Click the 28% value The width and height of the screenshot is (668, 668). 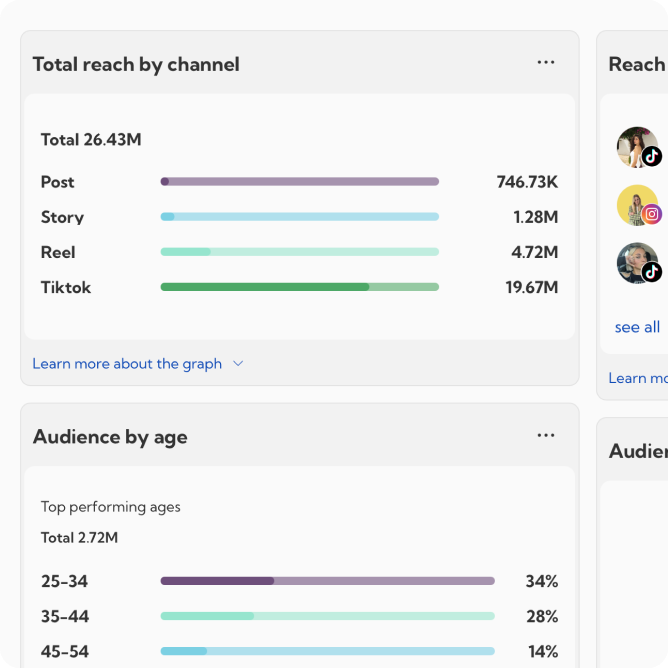542,616
